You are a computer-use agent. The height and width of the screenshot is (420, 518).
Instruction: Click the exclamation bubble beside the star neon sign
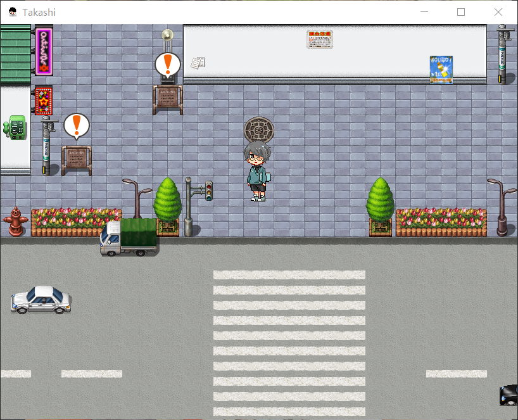77,126
